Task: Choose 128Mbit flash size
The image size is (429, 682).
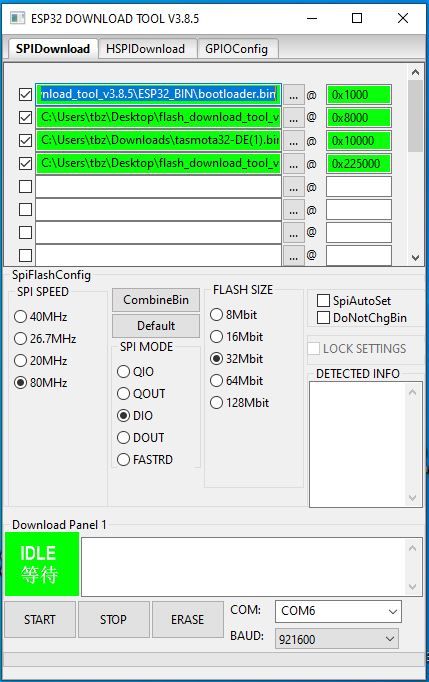Action: pyautogui.click(x=240, y=402)
